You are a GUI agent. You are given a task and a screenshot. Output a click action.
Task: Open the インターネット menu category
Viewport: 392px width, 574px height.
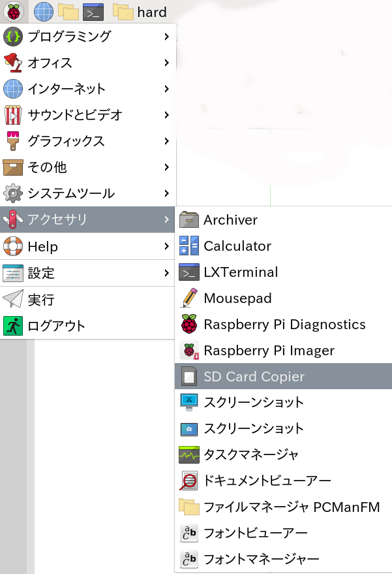[88, 89]
